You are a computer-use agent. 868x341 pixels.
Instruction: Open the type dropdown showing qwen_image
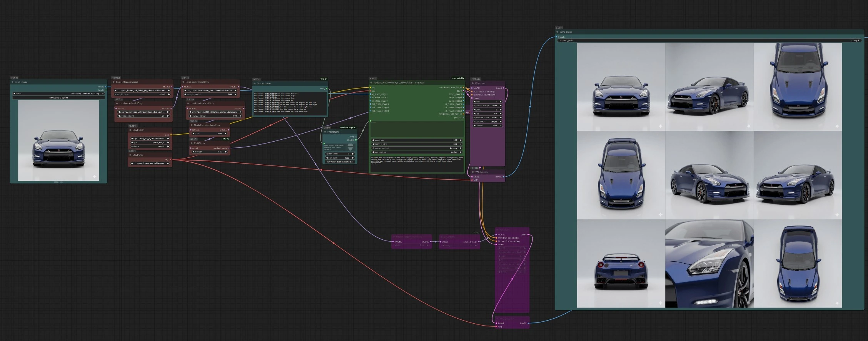[150, 142]
